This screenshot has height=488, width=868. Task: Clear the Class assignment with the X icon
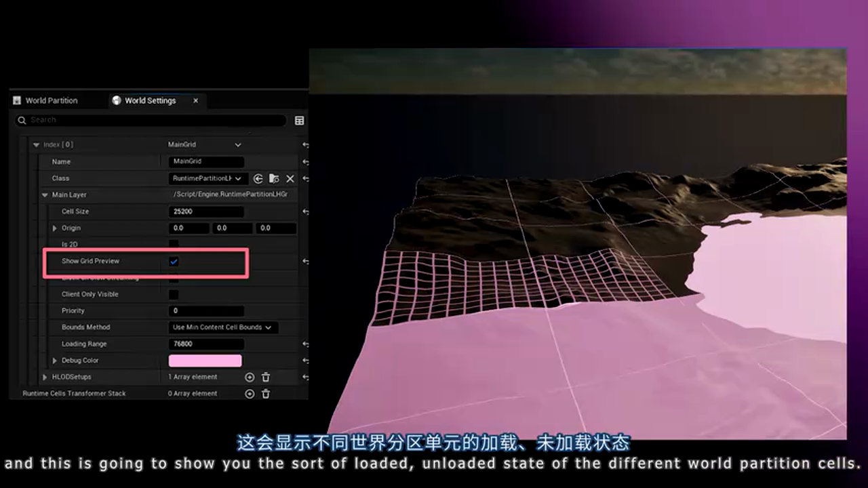click(290, 178)
